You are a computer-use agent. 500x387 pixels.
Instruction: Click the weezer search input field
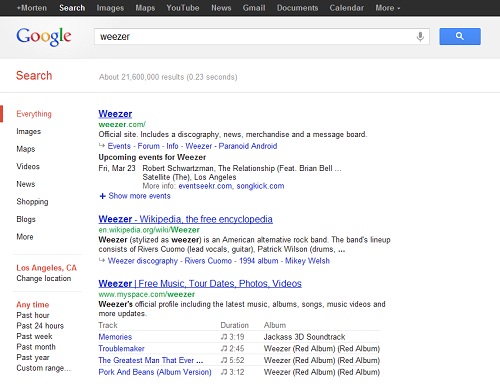click(x=255, y=36)
